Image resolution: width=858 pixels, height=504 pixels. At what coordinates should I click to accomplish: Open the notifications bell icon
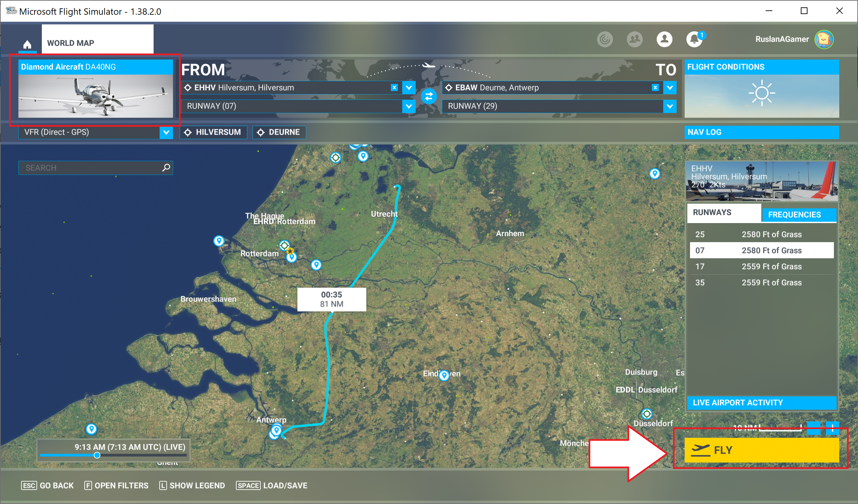tap(694, 39)
